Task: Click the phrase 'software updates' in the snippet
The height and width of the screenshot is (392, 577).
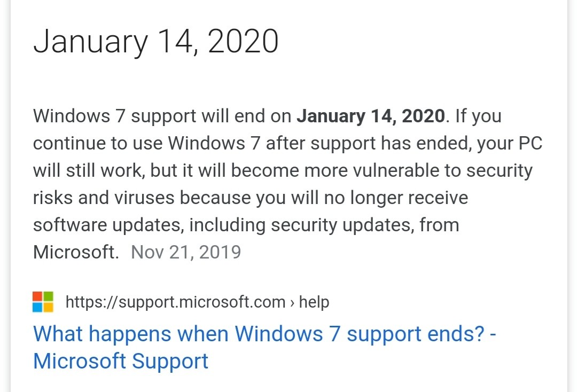Action: 107,225
